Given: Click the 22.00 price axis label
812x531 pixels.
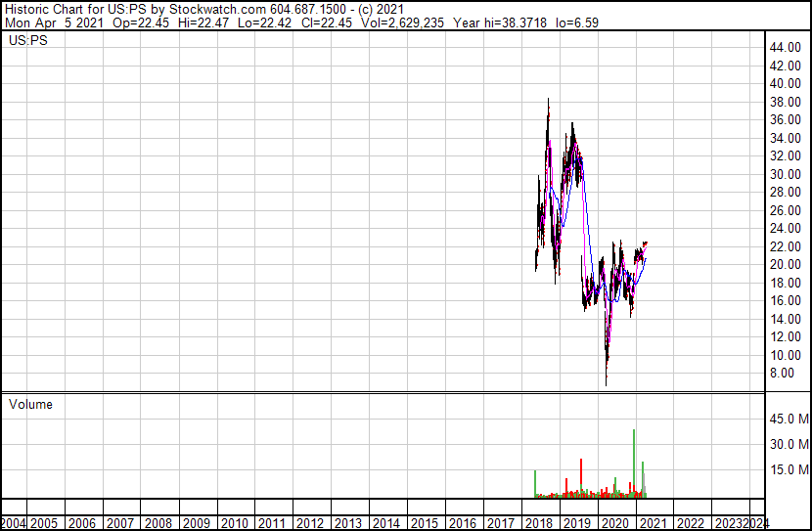Looking at the screenshot, I should tap(786, 246).
